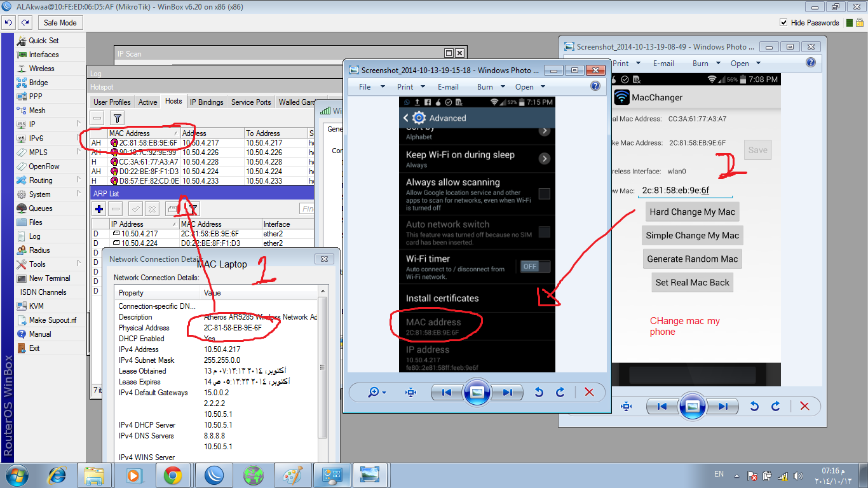Click the ARP List remove (minus) icon
Screen dimensions: 868x488
click(x=116, y=208)
